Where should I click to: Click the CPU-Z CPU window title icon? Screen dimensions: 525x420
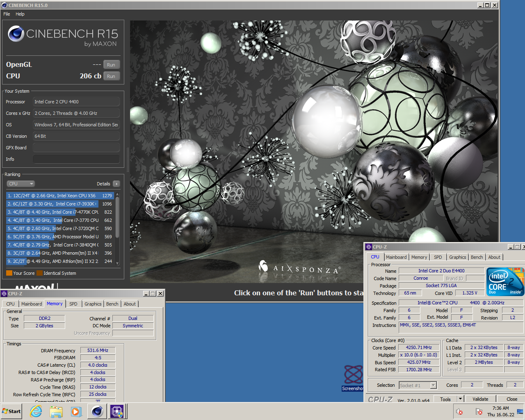pyautogui.click(x=369, y=247)
